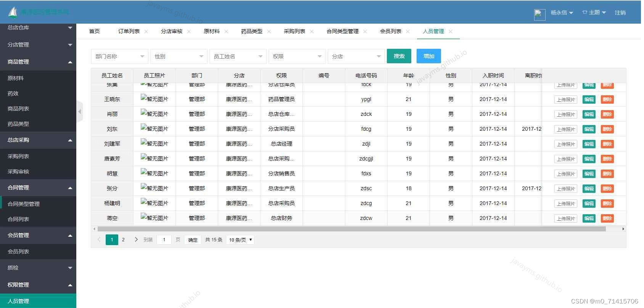Open 人员管理 in the sidebar

click(38, 301)
